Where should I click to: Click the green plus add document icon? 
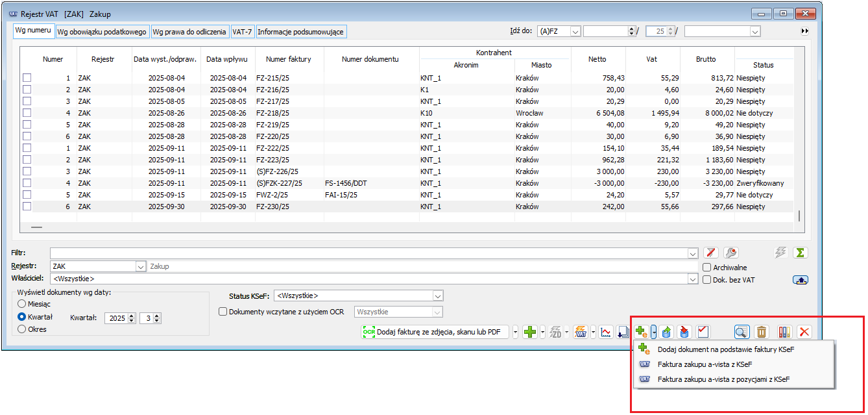(530, 332)
